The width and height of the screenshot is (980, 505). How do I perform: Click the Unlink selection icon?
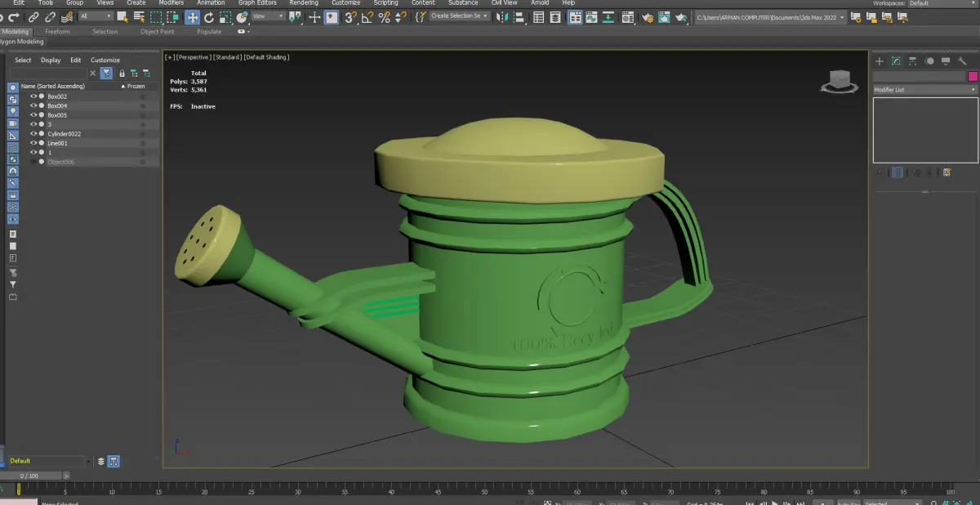[x=51, y=16]
